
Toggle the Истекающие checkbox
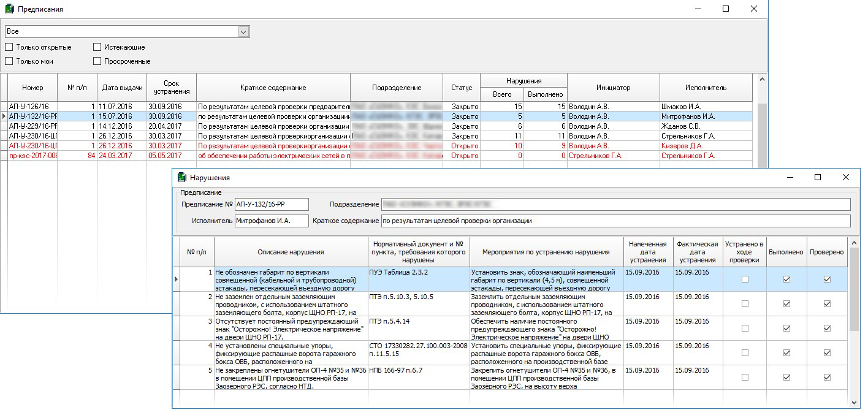97,47
